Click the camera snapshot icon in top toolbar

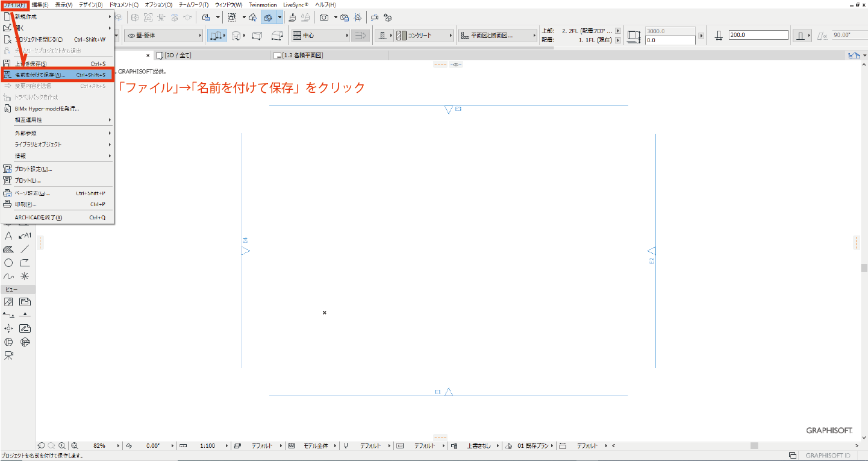(323, 17)
